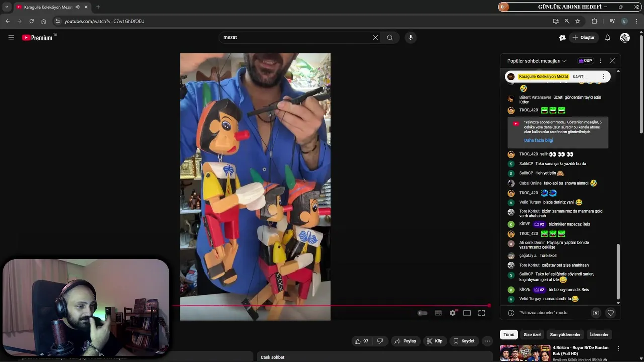Viewport: 644px width, 362px height.
Task: Bookmark this page with the star icon
Action: point(578,21)
